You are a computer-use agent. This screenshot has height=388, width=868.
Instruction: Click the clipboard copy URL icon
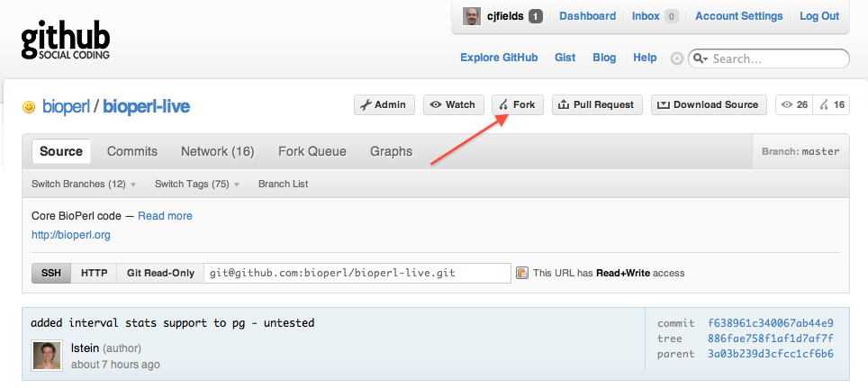(521, 272)
